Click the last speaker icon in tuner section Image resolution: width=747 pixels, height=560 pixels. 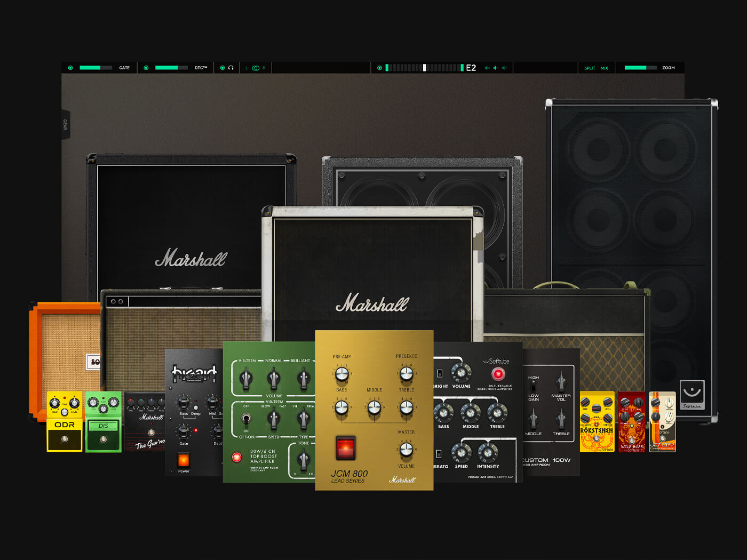pyautogui.click(x=504, y=68)
